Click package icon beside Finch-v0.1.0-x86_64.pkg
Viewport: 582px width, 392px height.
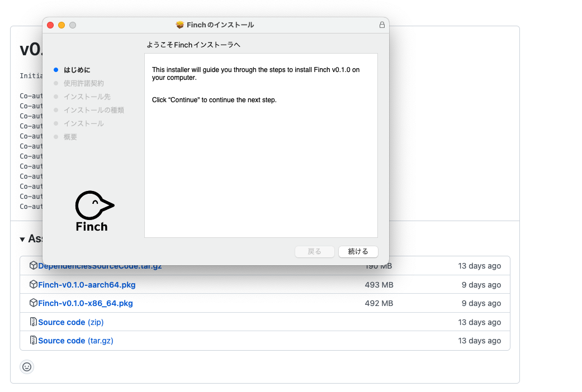(34, 303)
